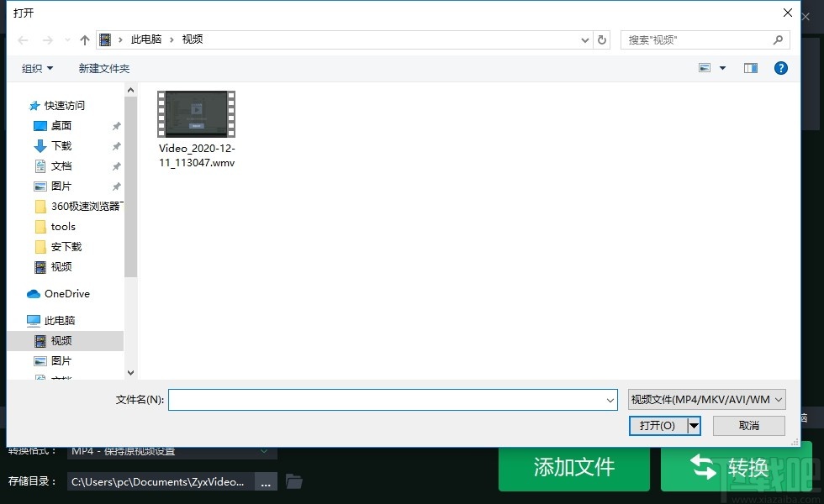Image resolution: width=824 pixels, height=504 pixels.
Task: Open the preview pane toggle icon
Action: click(750, 68)
